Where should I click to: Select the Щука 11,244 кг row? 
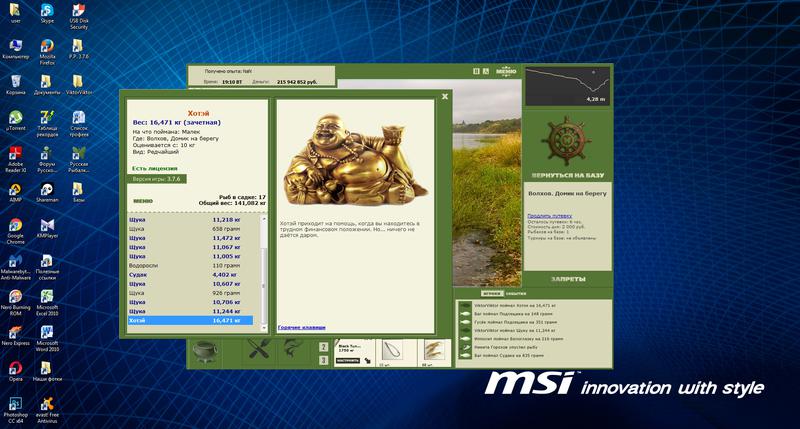(x=190, y=311)
